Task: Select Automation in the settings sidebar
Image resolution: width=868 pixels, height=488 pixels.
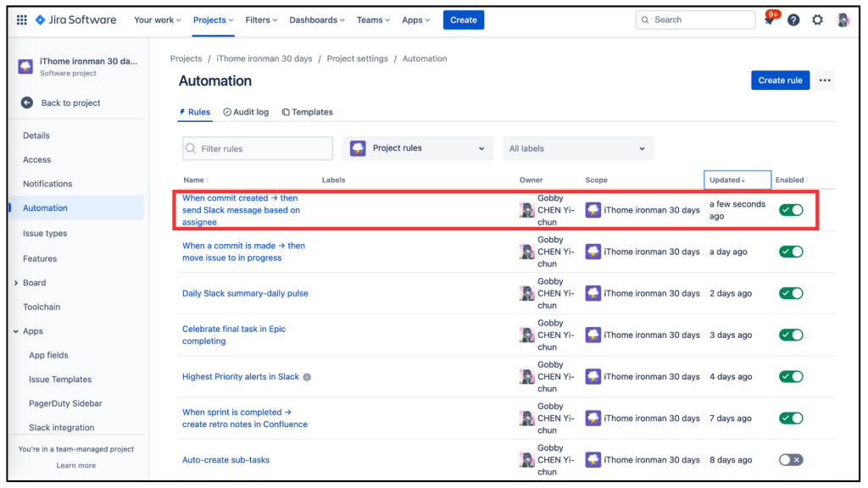Action: [x=75, y=208]
